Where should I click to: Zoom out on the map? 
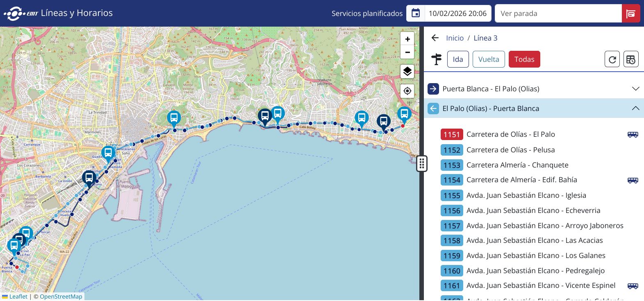(x=407, y=52)
